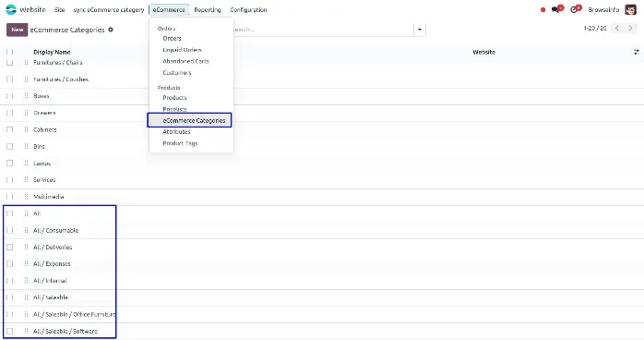This screenshot has height=340, width=644.
Task: Grab drag handle of Cabinets row
Action: [x=26, y=129]
